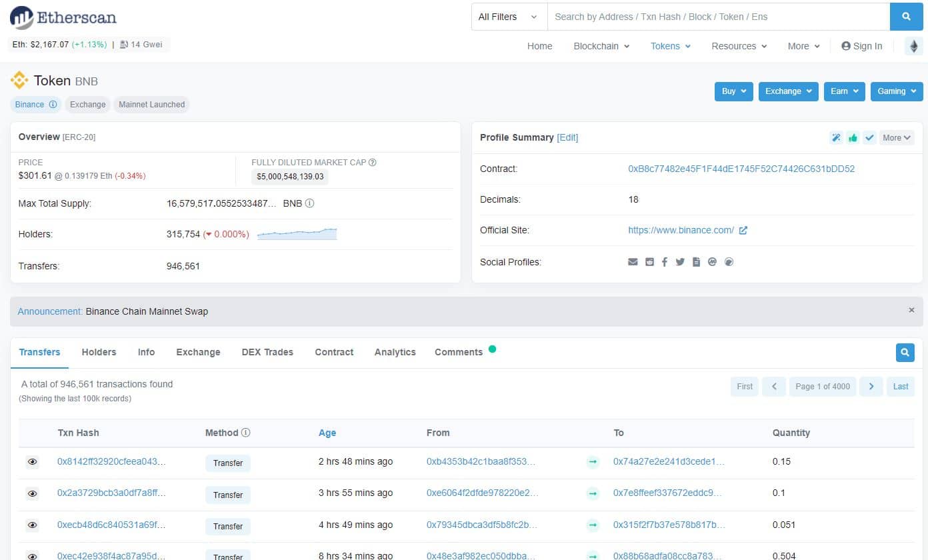Toggle eye icon for 0x8142ff32920 transaction
928x560 pixels.
point(32,461)
